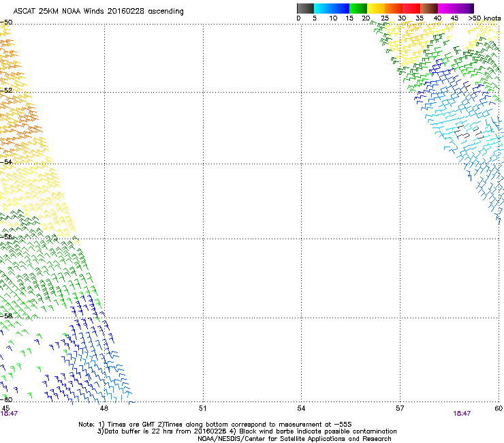Pick the red 30-35 knots color segment
The width and height of the screenshot is (504, 443).
(411, 8)
